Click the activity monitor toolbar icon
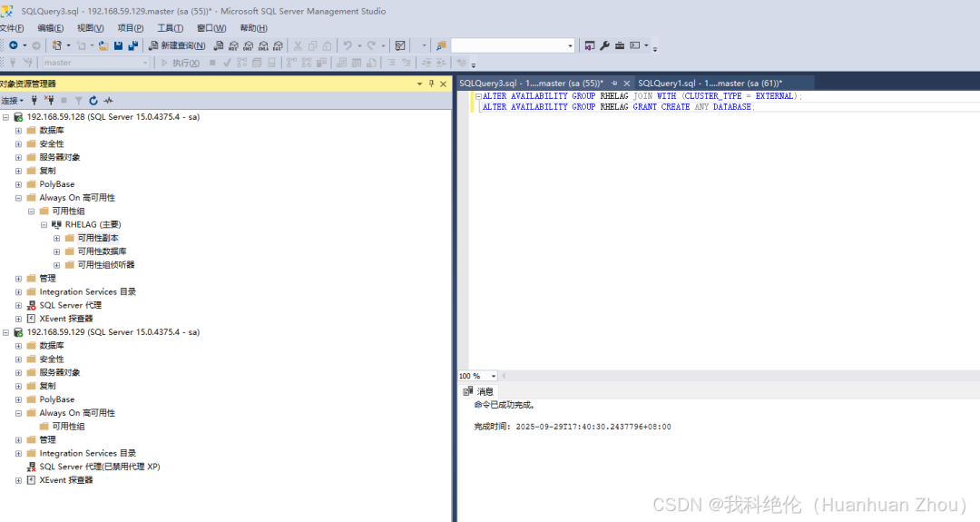 point(401,45)
